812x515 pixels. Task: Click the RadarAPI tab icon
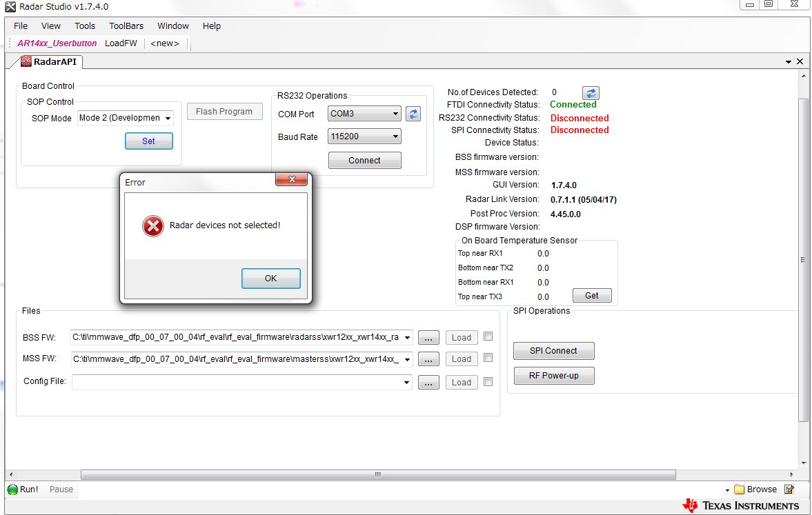[26, 61]
